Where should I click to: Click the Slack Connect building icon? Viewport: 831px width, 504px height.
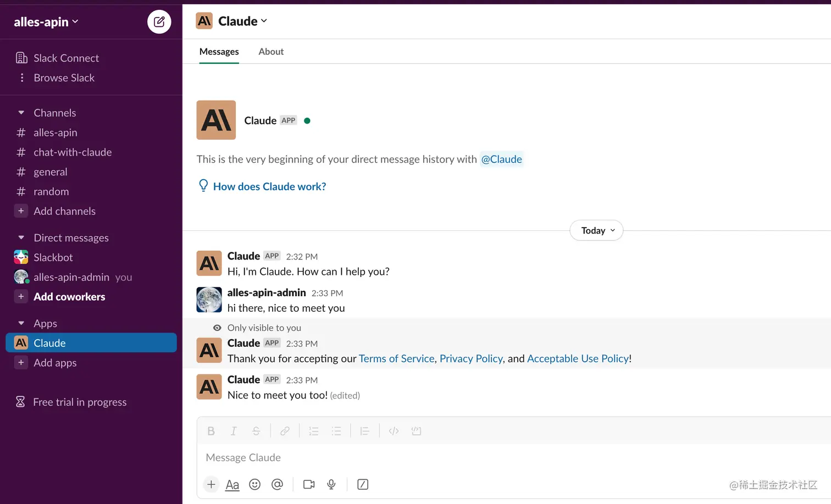coord(21,58)
